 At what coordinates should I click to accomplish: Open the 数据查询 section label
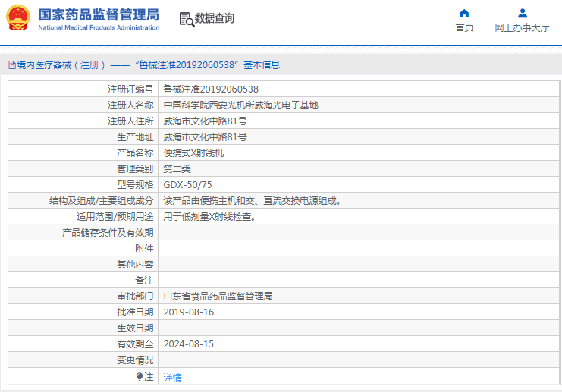click(215, 18)
